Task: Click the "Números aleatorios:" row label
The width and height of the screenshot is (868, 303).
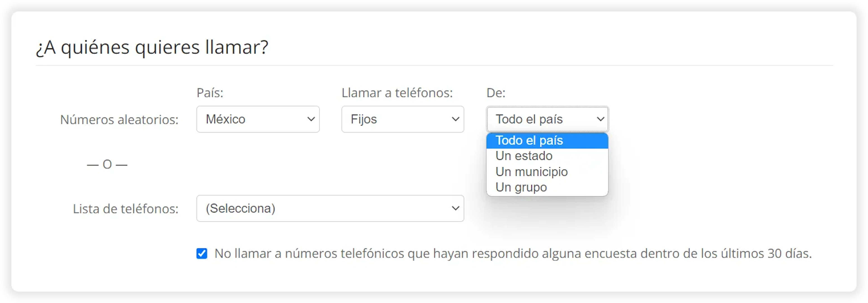Action: [x=119, y=119]
